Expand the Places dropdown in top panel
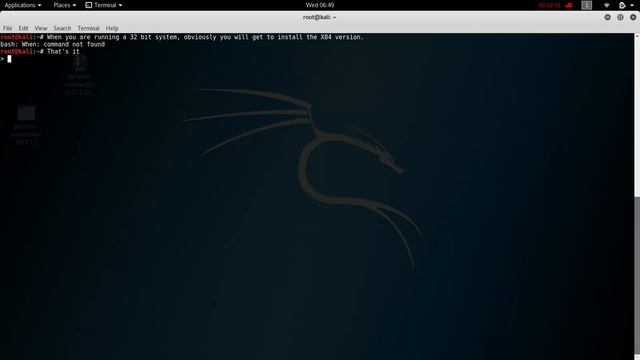This screenshot has height=360, width=640. pos(64,5)
